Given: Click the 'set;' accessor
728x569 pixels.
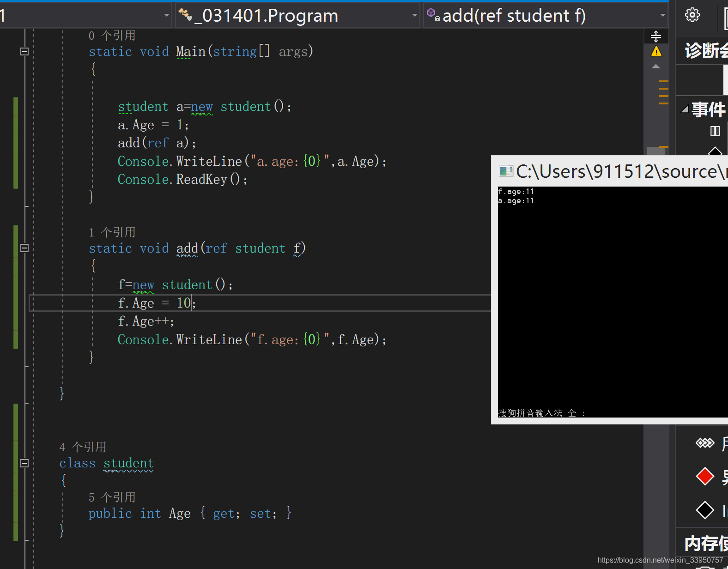Looking at the screenshot, I should [x=263, y=513].
